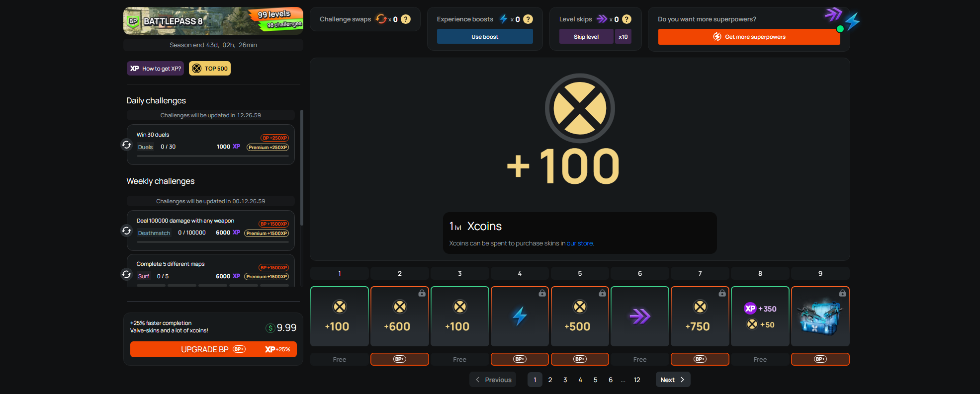Select the level 4 lightning boost reward
Viewport: 980px width, 394px height.
(x=520, y=316)
